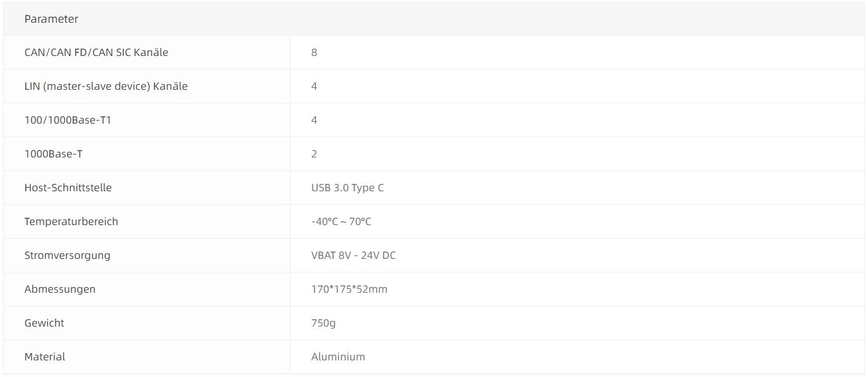Click the USB 3.0 Type C value
868x377 pixels.
click(x=347, y=188)
